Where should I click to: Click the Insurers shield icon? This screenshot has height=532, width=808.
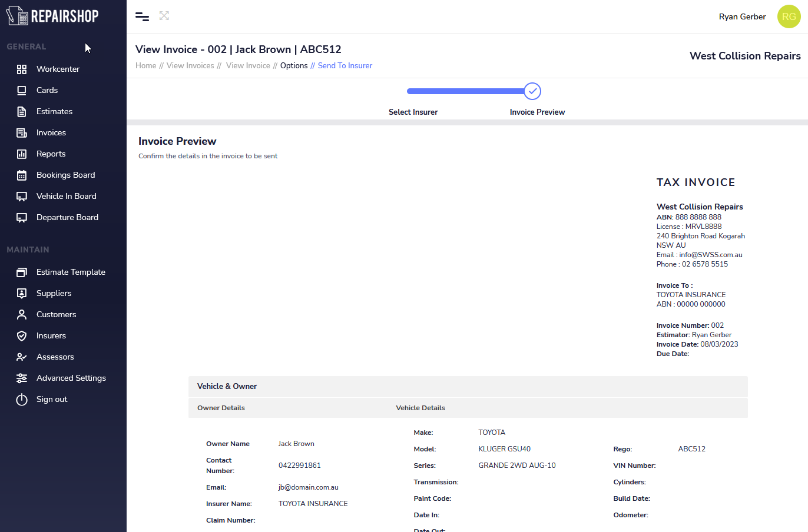click(22, 336)
